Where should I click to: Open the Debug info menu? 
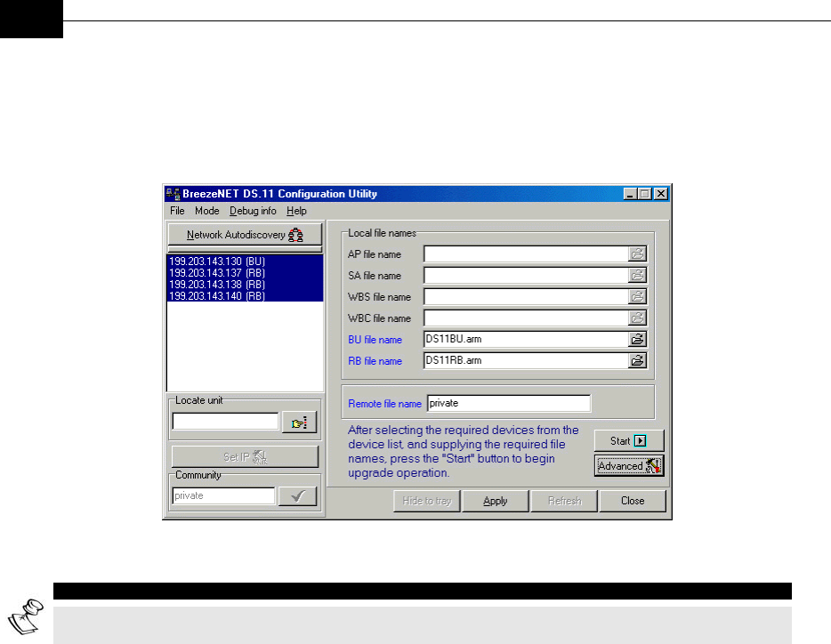(253, 211)
